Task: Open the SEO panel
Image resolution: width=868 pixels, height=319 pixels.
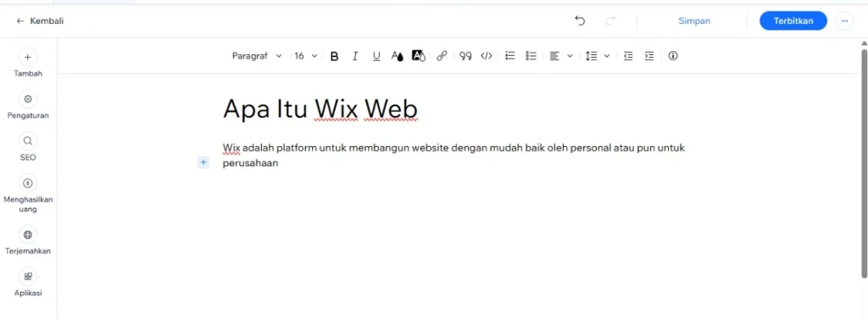Action: tap(28, 147)
